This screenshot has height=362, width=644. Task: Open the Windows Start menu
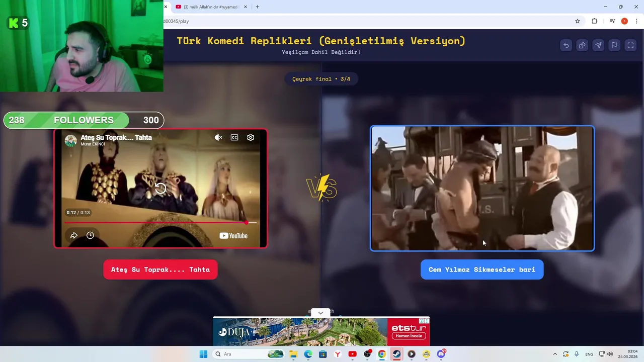click(203, 354)
